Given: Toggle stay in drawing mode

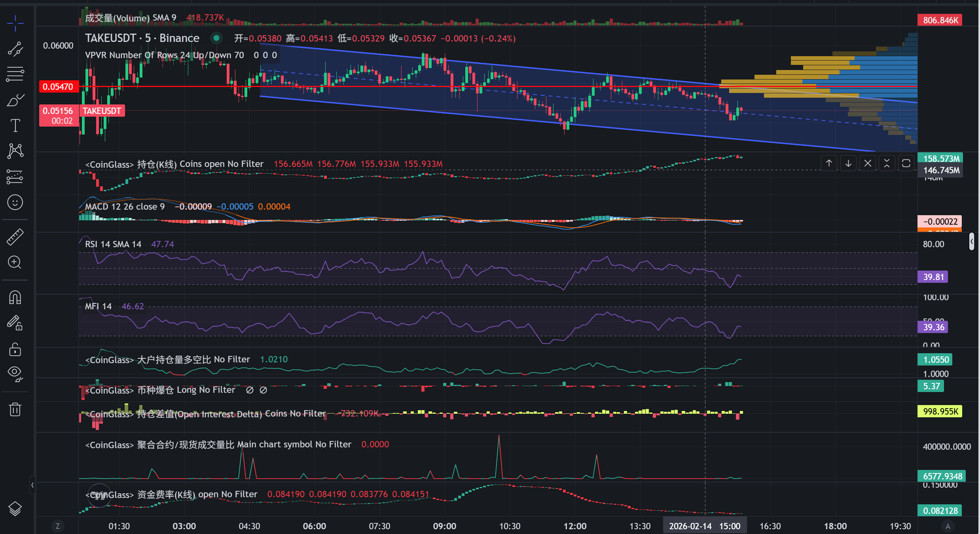Looking at the screenshot, I should [15, 323].
